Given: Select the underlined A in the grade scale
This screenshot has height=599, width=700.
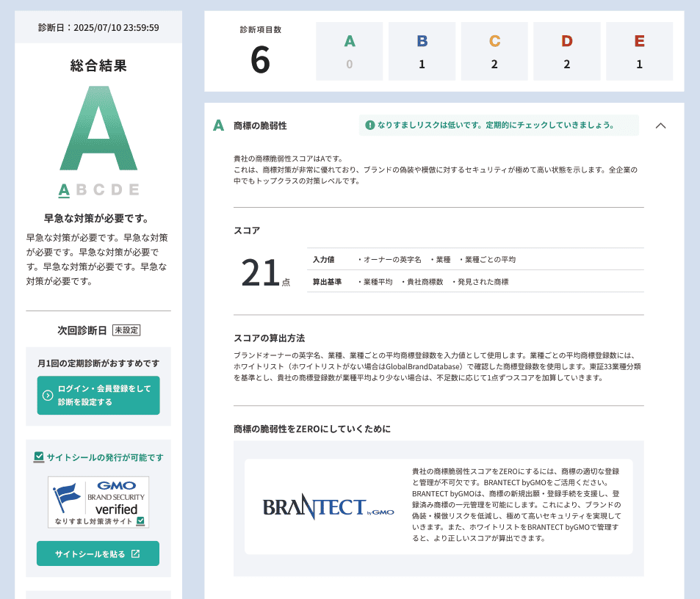Looking at the screenshot, I should point(64,190).
